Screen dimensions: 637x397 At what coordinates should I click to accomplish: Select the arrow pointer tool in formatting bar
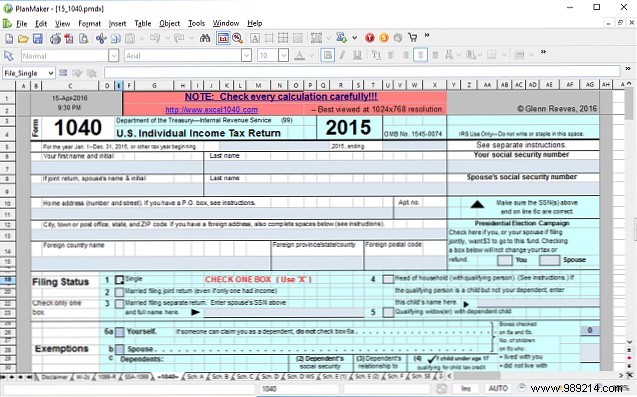[9, 56]
